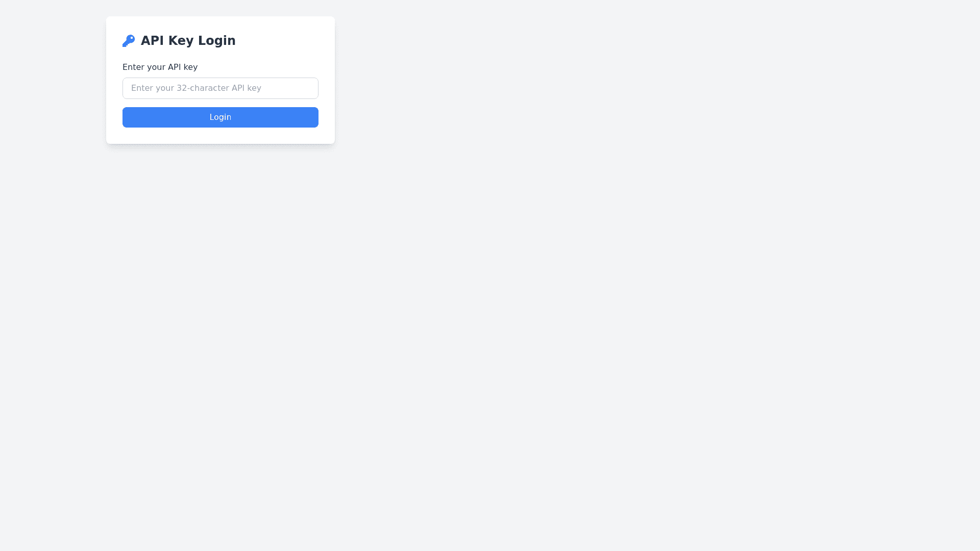Click the blue Login button
Image resolution: width=980 pixels, height=551 pixels.
[220, 117]
